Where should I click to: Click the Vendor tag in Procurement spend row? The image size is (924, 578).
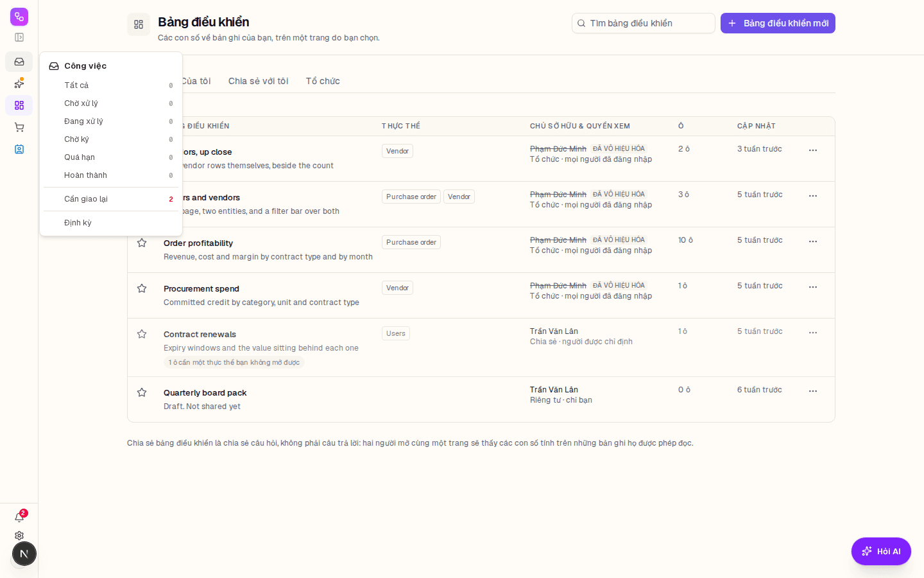[x=397, y=288]
